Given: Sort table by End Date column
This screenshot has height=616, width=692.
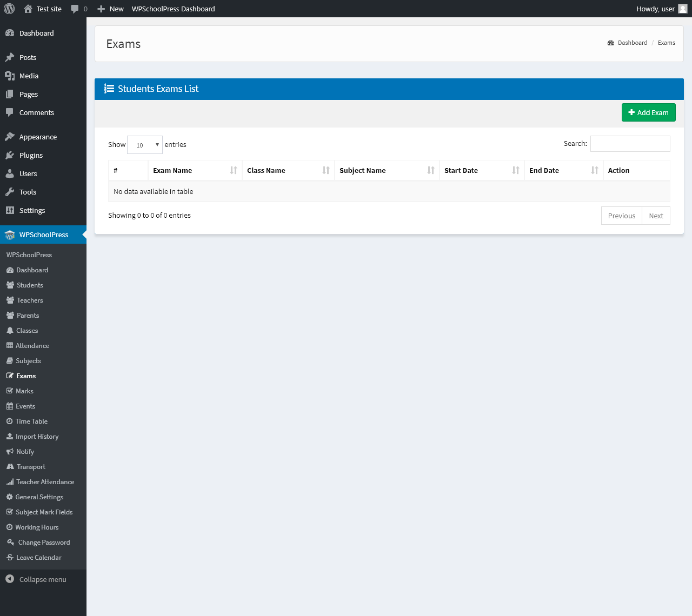Looking at the screenshot, I should tap(564, 170).
